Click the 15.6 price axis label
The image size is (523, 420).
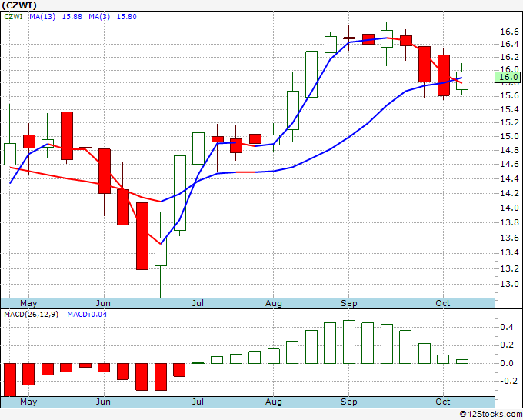tap(509, 96)
